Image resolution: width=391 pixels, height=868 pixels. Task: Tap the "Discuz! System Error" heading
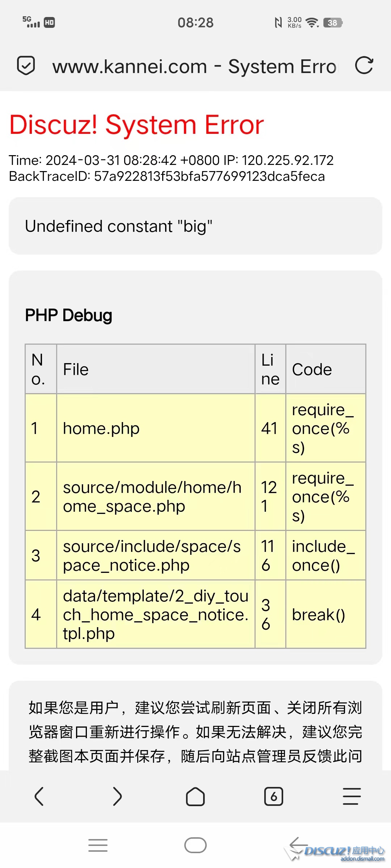coord(137,125)
